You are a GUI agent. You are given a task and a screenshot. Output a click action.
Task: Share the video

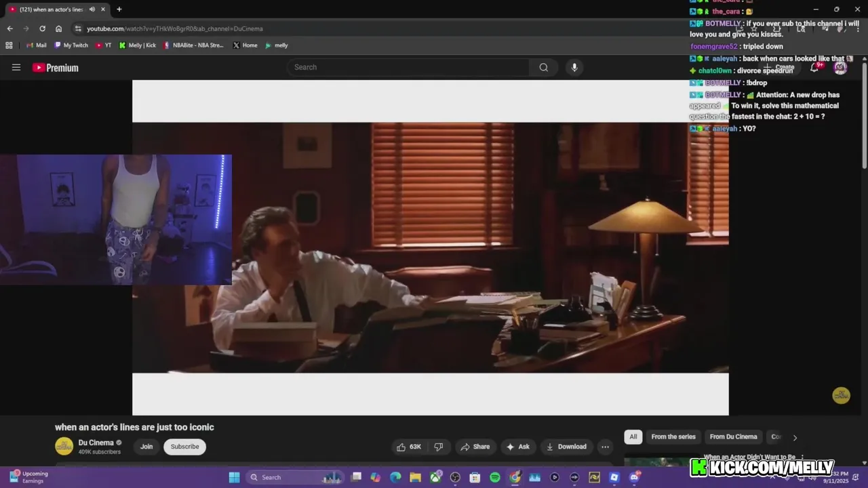(x=475, y=447)
